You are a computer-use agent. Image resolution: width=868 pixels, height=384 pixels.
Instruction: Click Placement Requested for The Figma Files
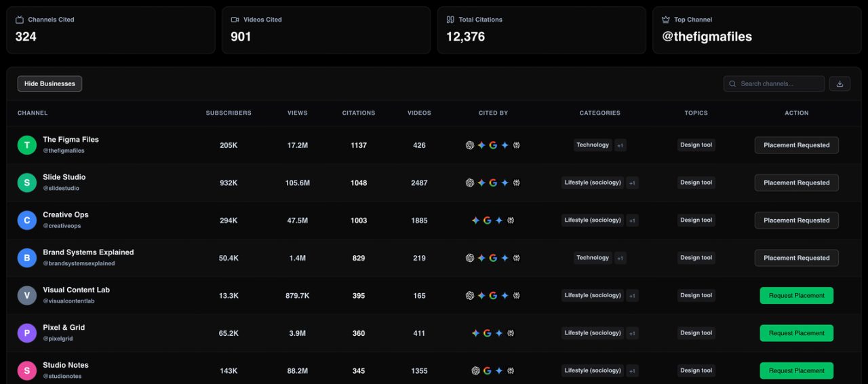click(x=797, y=145)
